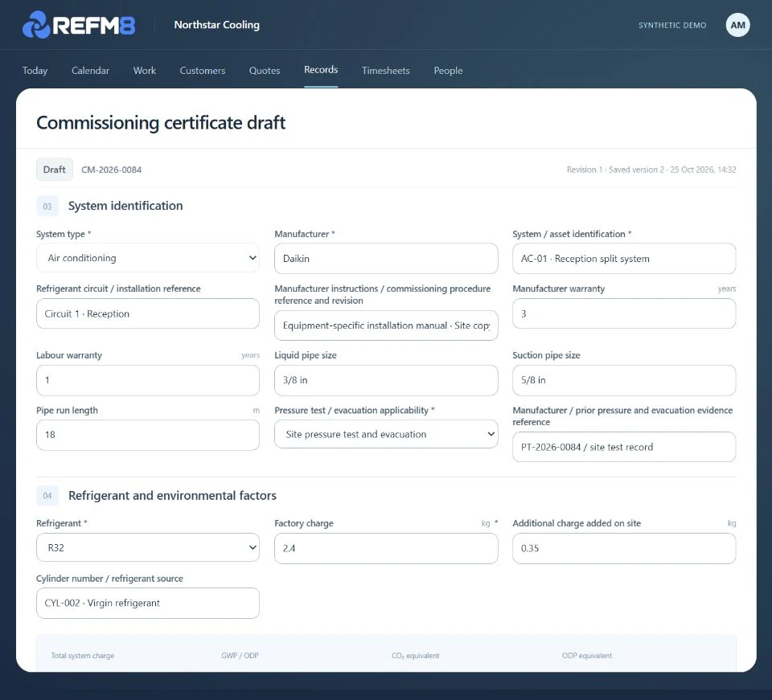Screen dimensions: 772x700
Task: Click the 04 section number badge
Action: (x=47, y=495)
